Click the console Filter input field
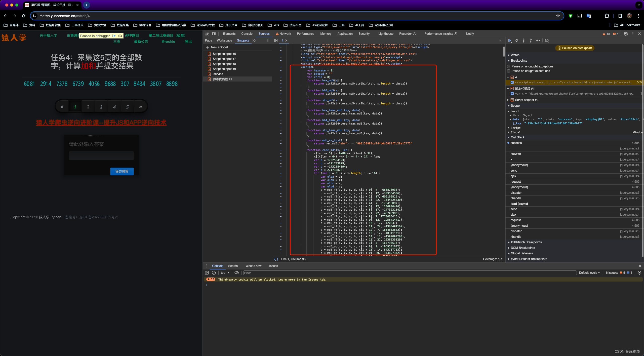This screenshot has width=644, height=356. tap(410, 273)
